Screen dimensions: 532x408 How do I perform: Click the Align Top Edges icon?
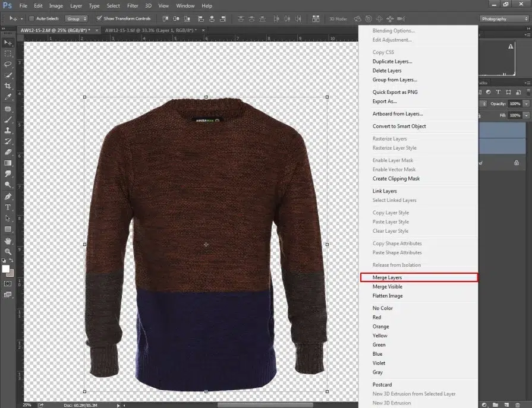[165, 18]
